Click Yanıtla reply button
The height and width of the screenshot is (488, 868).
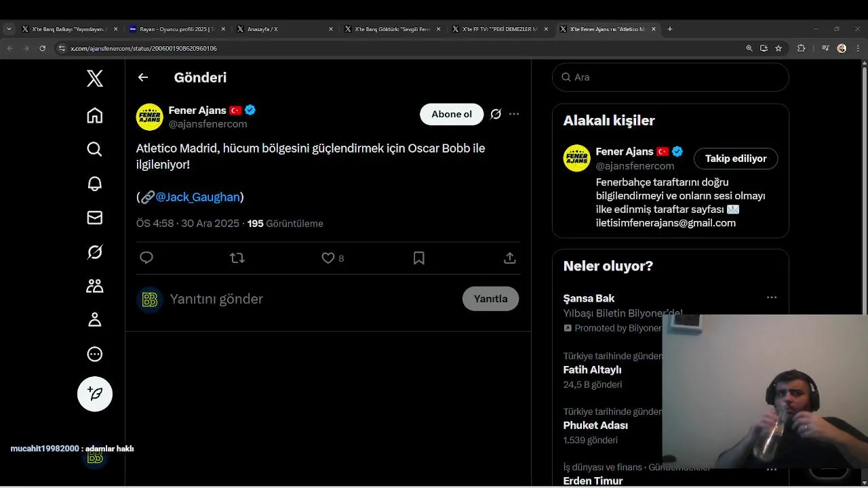[490, 299]
